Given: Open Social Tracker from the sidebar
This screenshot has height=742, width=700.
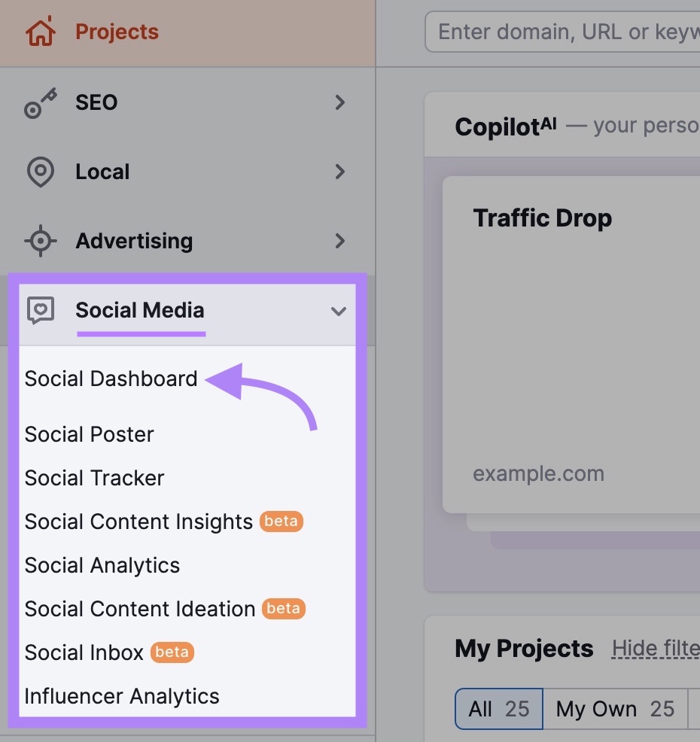Looking at the screenshot, I should [94, 478].
